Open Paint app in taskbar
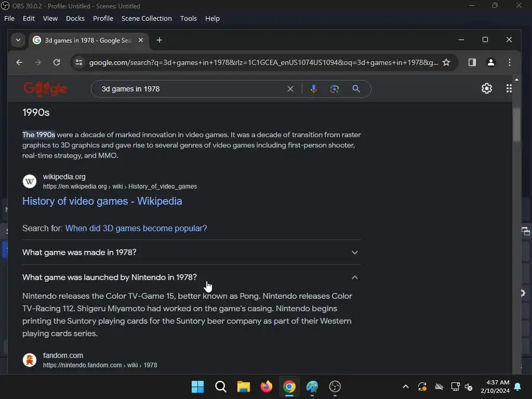 [312, 387]
